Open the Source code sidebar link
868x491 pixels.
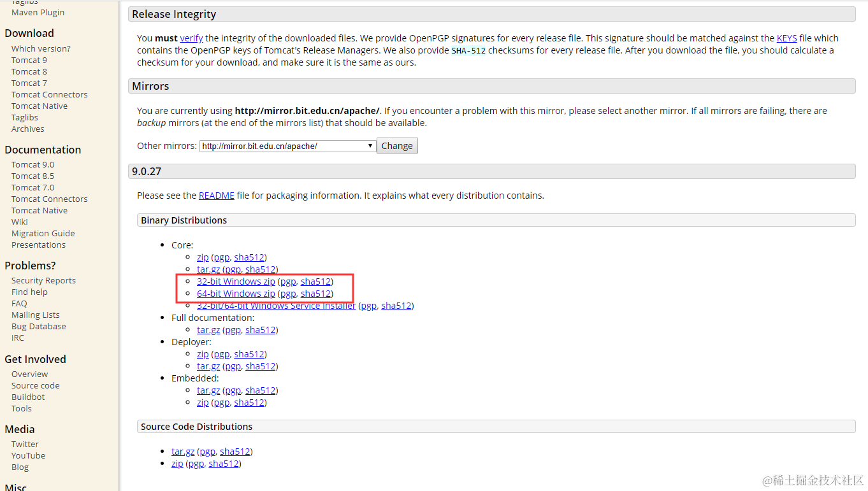point(36,385)
